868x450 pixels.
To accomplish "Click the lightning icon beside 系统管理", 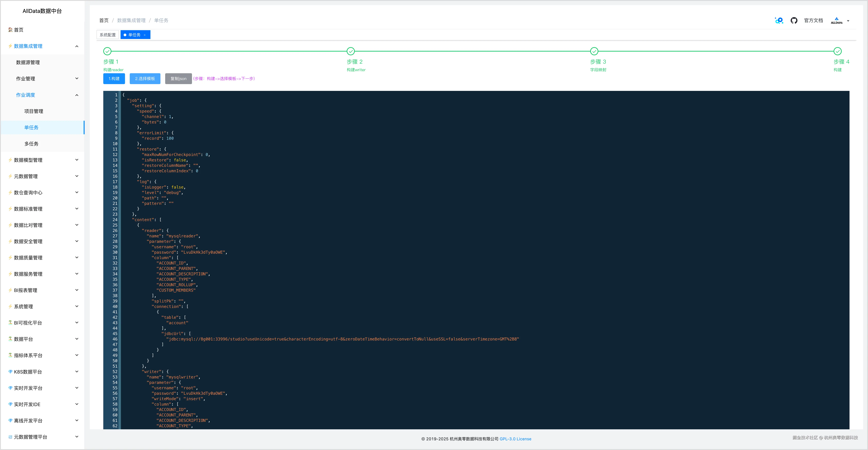I will pos(10,306).
